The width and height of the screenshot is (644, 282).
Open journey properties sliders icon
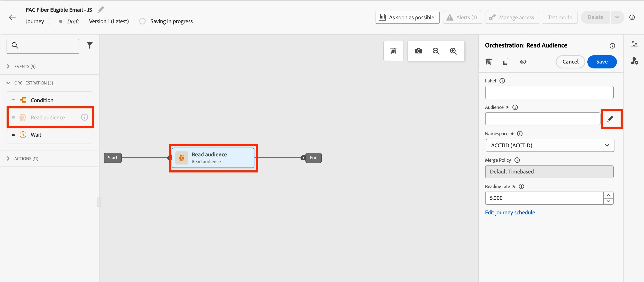pos(634,44)
